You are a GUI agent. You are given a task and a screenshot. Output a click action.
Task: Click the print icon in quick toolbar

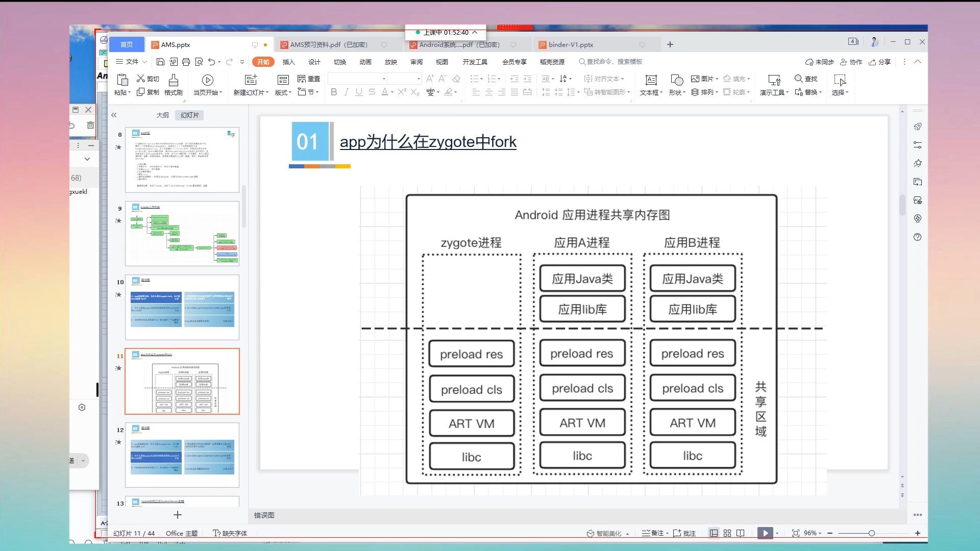coord(186,62)
